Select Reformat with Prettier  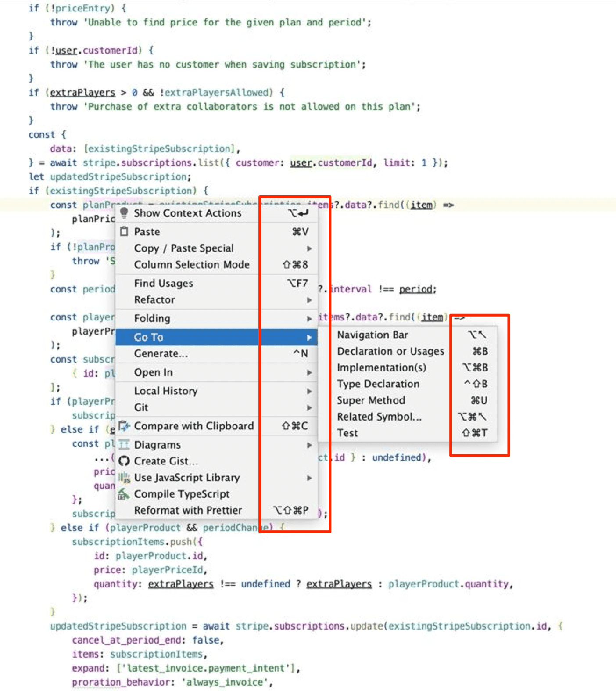coord(216,510)
